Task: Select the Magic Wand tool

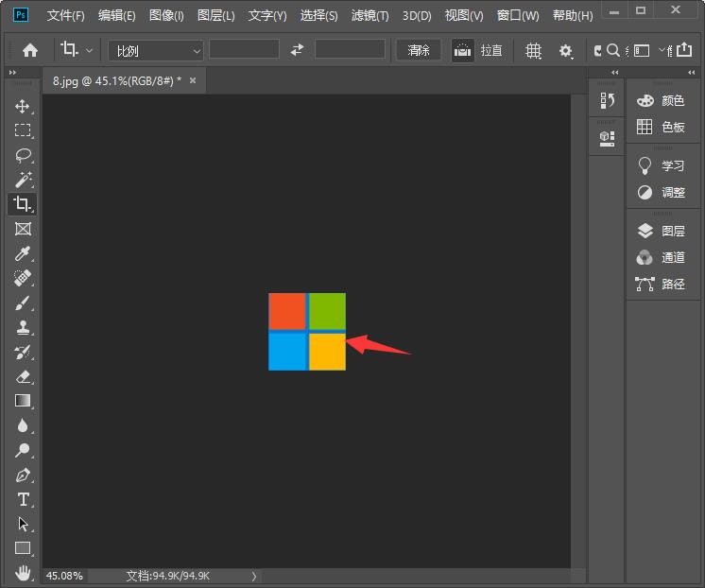Action: point(23,180)
